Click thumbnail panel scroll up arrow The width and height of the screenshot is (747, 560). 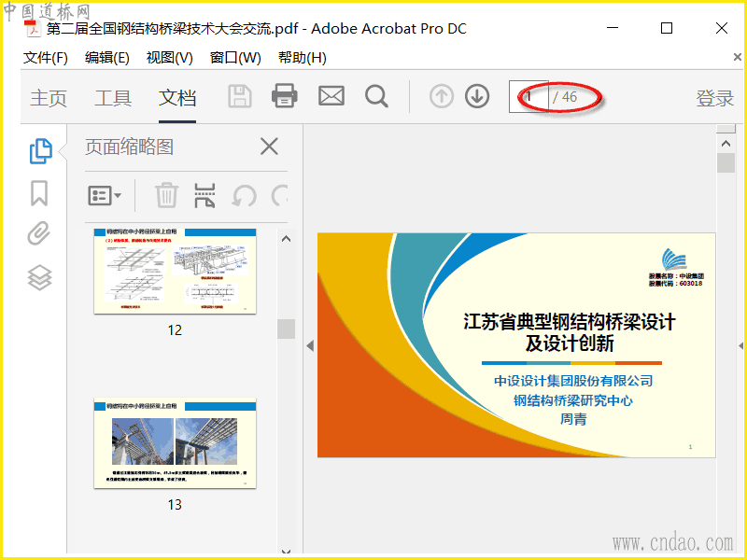tap(286, 239)
